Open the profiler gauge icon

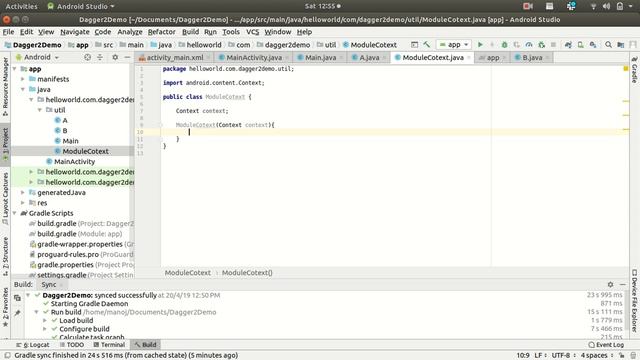pos(529,44)
